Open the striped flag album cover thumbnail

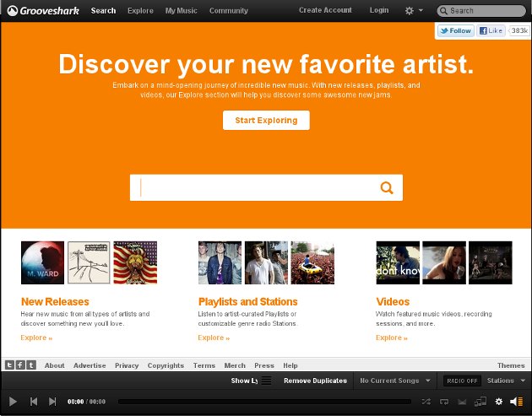(135, 262)
